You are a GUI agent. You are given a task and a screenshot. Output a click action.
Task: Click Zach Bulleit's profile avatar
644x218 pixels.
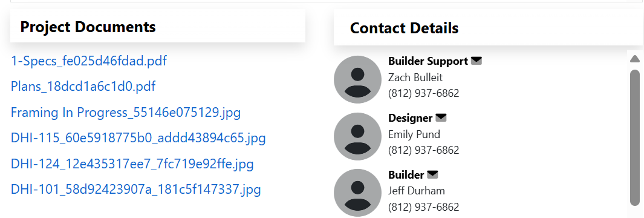pyautogui.click(x=358, y=79)
